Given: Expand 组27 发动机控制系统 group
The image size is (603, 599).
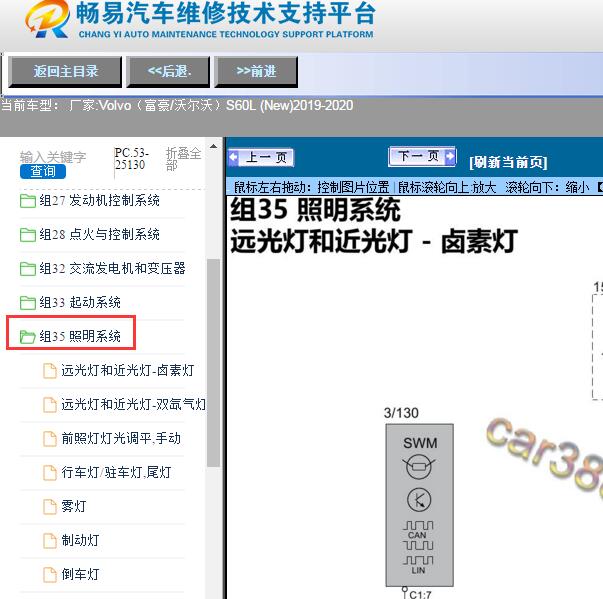Looking at the screenshot, I should coord(99,201).
